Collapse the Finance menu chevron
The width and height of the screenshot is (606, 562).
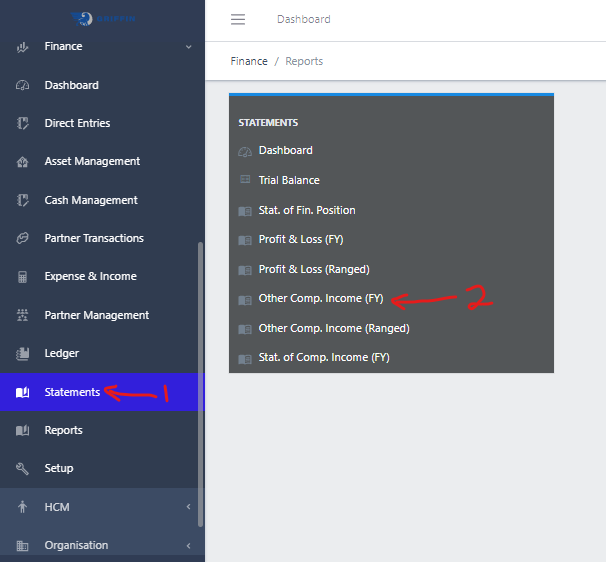(188, 47)
